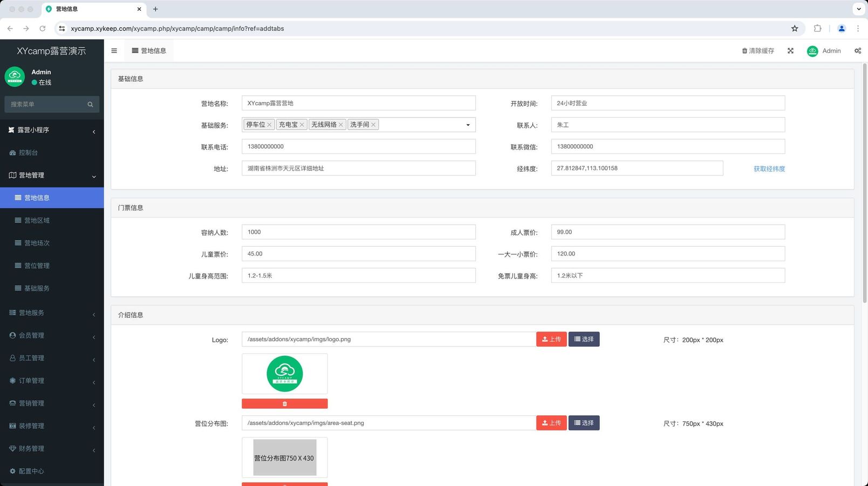This screenshot has height=486, width=868.
Task: Click the 营地名称 input field
Action: click(x=358, y=103)
